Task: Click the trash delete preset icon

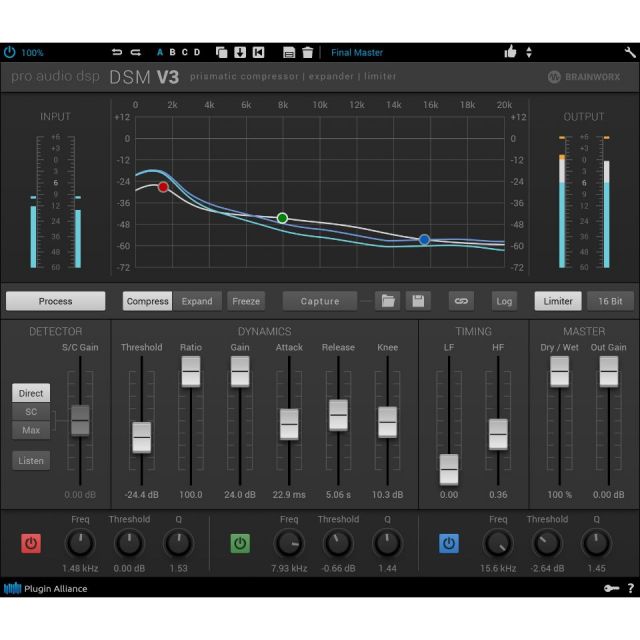Action: click(x=308, y=52)
